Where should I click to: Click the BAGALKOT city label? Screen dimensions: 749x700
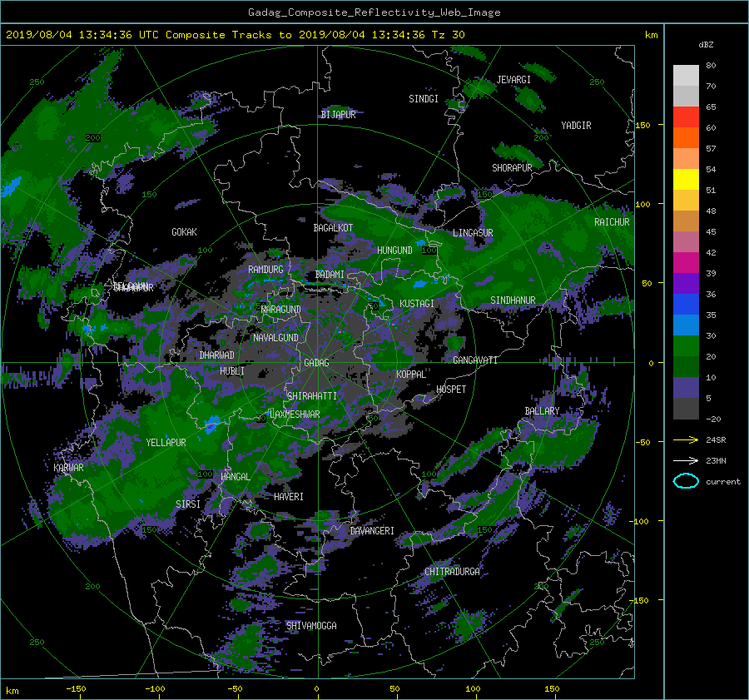[333, 228]
